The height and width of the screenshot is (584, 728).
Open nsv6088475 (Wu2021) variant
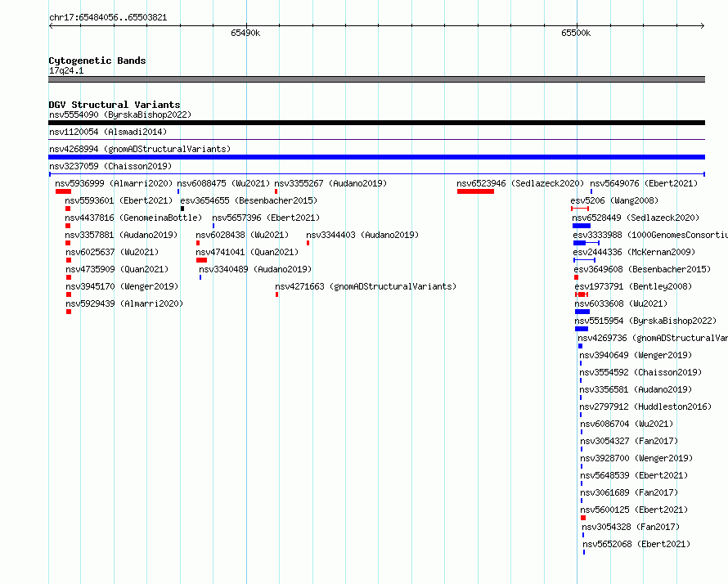click(223, 183)
